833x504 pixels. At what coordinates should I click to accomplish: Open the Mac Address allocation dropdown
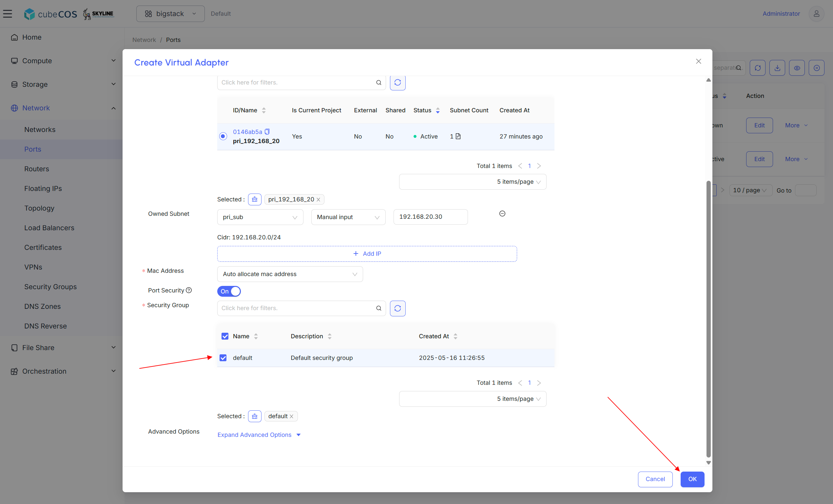click(290, 274)
